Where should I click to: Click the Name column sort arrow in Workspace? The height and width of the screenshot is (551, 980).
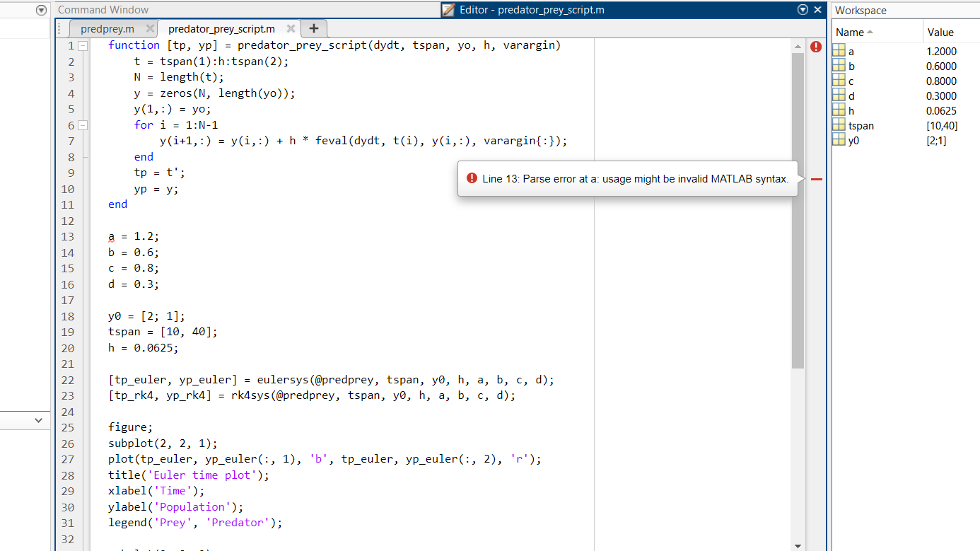(868, 32)
